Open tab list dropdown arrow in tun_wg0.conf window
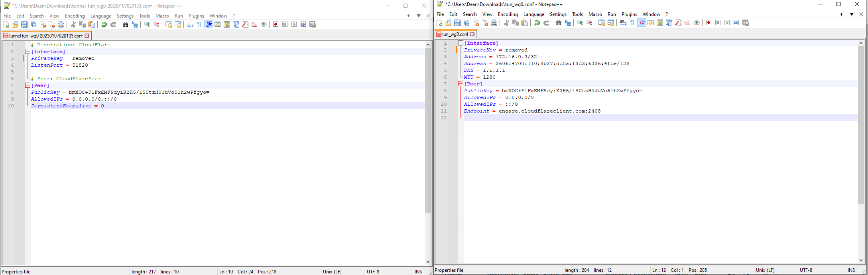Image resolution: width=868 pixels, height=275 pixels. tap(852, 14)
